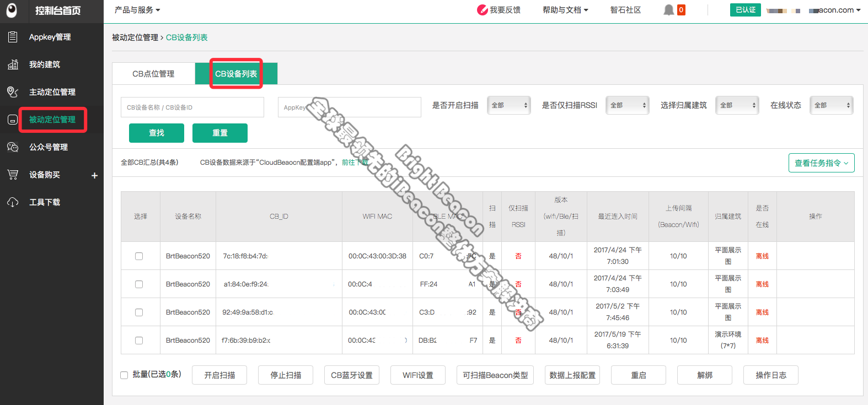This screenshot has width=868, height=405.
Task: Open the 在线状态 dropdown
Action: (832, 105)
